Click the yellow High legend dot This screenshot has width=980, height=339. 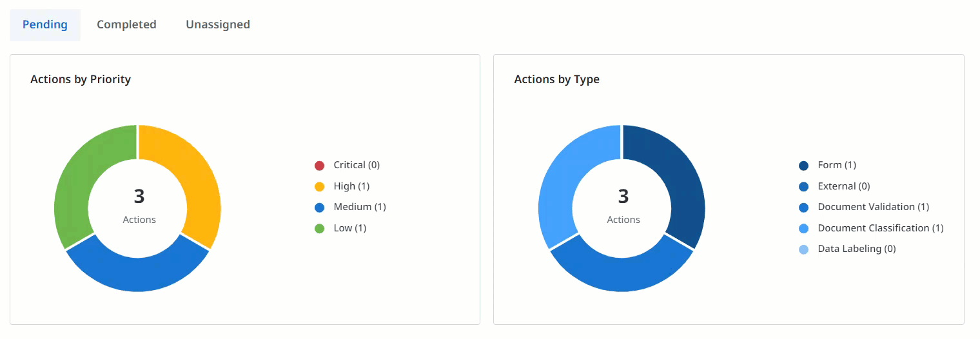[319, 187]
